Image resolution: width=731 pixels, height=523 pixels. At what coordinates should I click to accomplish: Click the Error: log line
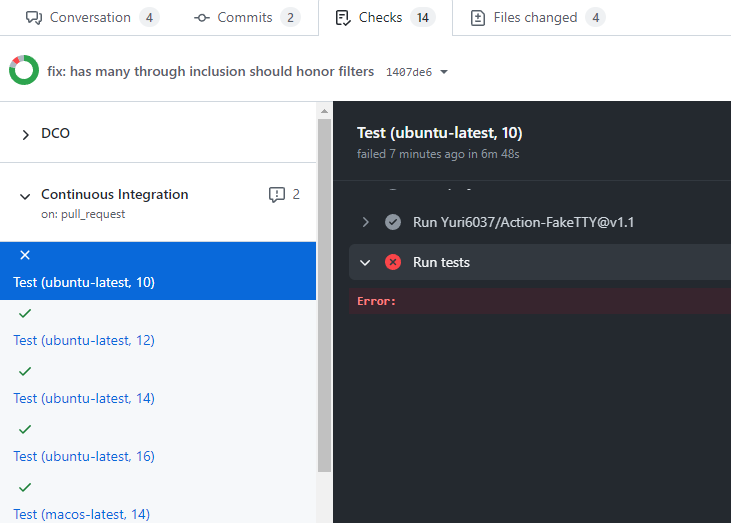pyautogui.click(x=540, y=301)
